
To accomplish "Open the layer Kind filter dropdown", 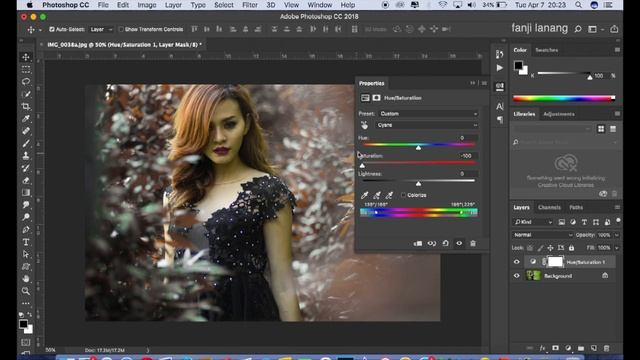I will (533, 222).
